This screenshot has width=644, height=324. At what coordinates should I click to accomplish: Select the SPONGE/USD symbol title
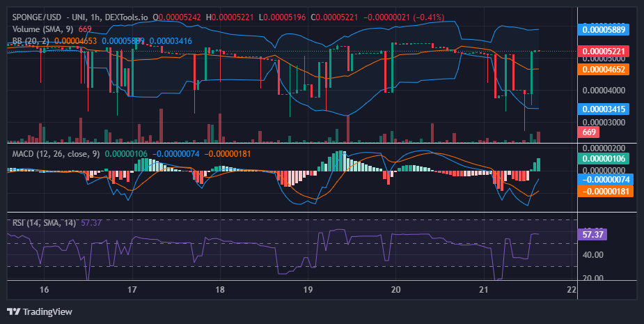coord(37,17)
